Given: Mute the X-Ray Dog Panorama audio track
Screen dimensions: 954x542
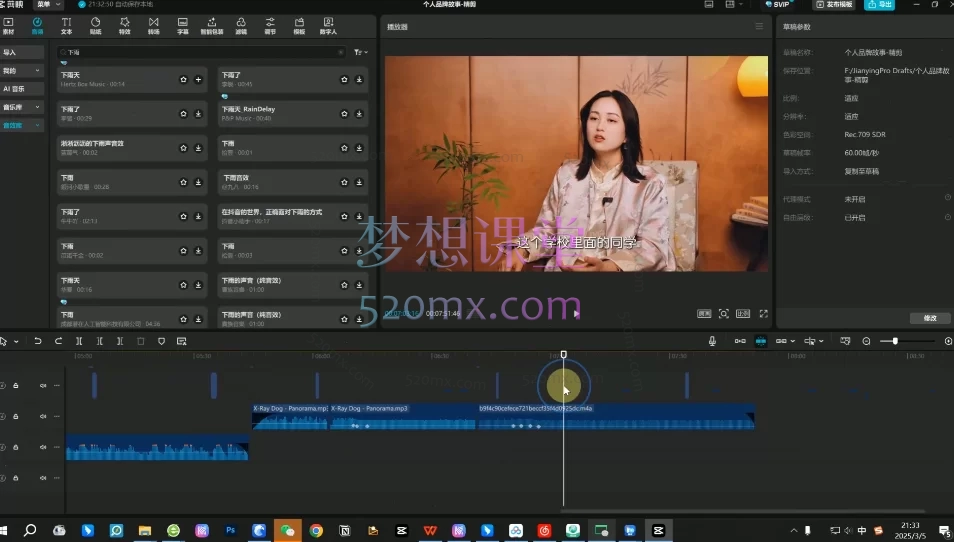Looking at the screenshot, I should (x=43, y=416).
